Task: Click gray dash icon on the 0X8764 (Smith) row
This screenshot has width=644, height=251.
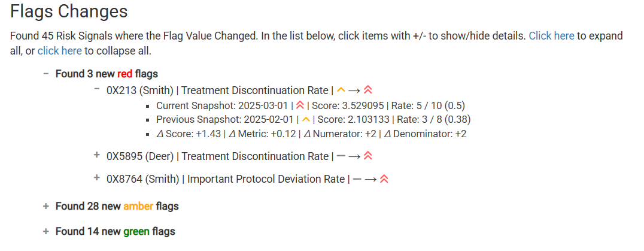Action: click(x=357, y=179)
